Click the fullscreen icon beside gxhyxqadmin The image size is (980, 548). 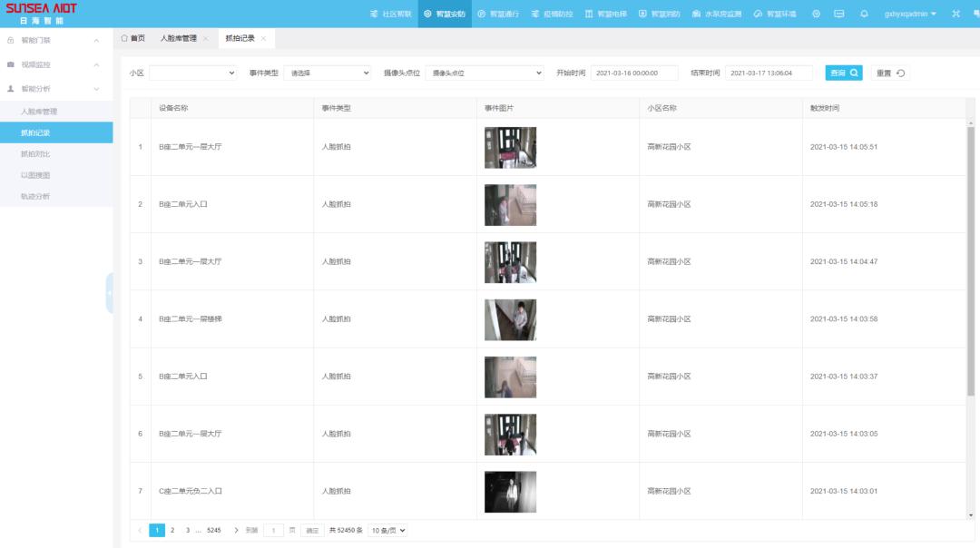click(x=955, y=14)
